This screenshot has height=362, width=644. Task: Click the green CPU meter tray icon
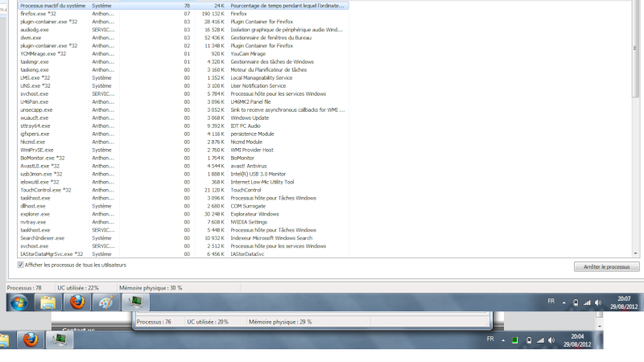[514, 340]
